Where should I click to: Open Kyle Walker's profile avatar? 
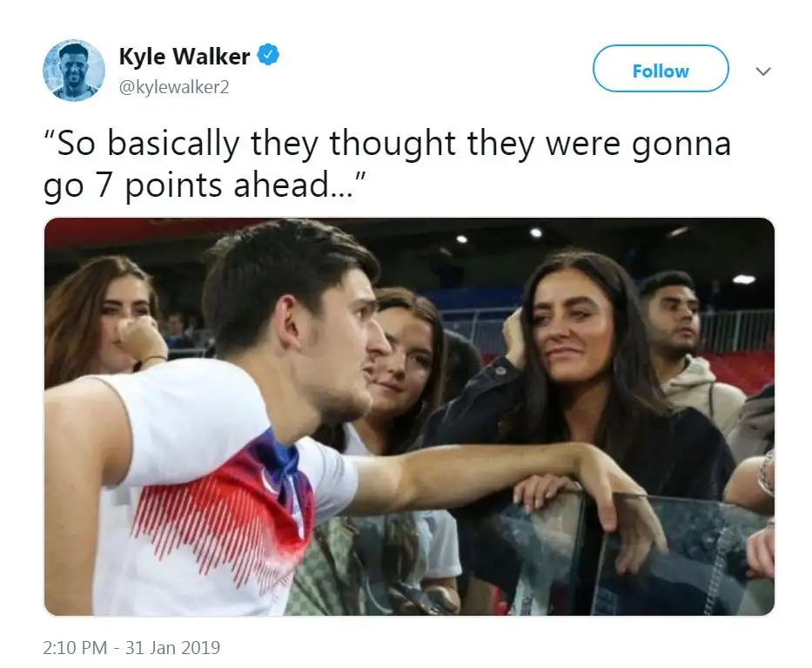(x=73, y=71)
